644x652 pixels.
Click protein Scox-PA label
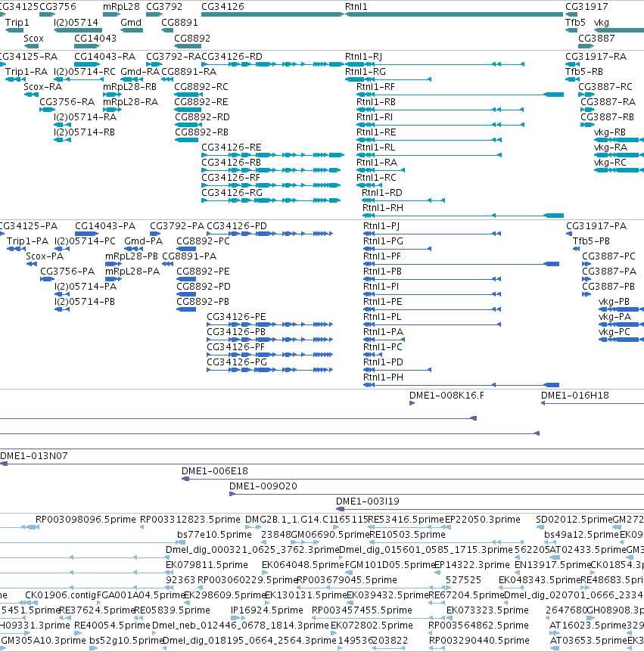tap(45, 256)
